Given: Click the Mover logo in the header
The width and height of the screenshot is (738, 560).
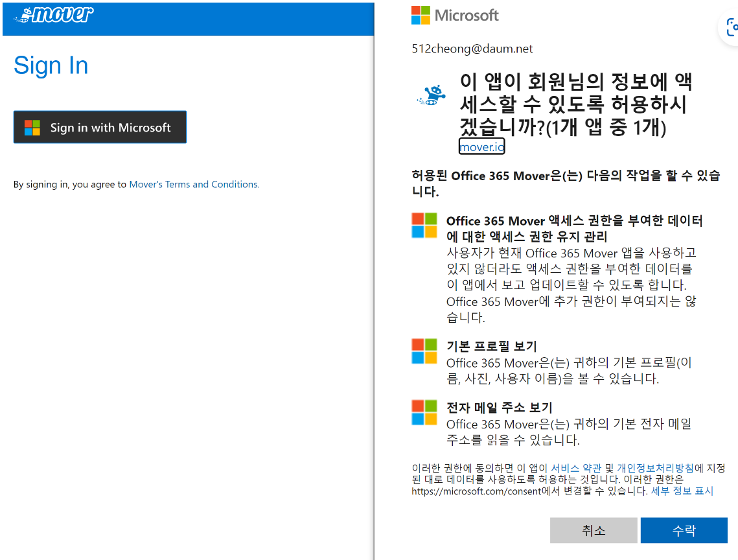Looking at the screenshot, I should pyautogui.click(x=54, y=13).
